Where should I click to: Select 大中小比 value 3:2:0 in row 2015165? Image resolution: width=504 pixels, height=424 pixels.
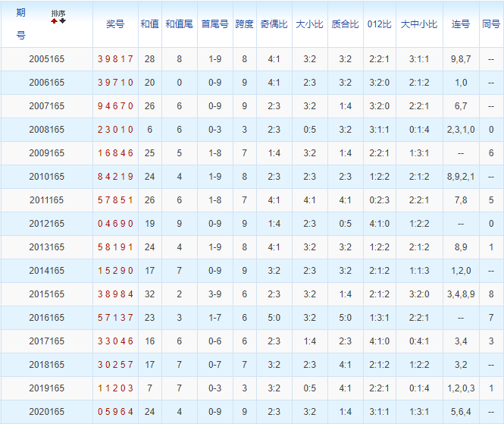click(419, 294)
